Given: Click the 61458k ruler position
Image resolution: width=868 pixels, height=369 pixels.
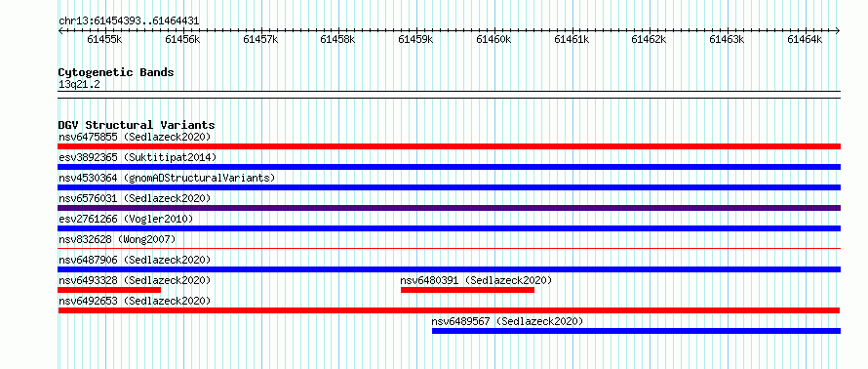Looking at the screenshot, I should (337, 39).
